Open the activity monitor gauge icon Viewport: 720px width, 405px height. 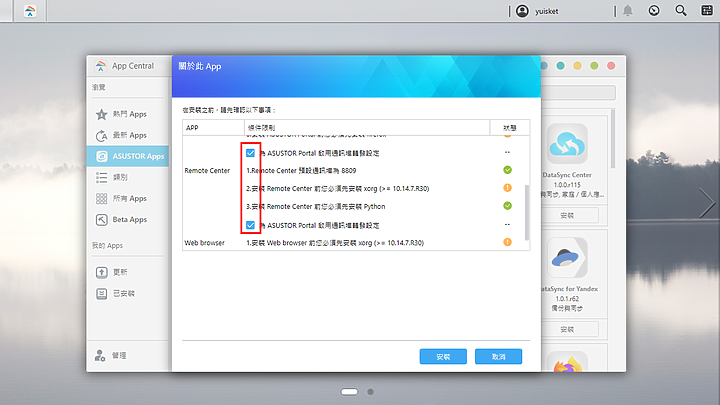tap(654, 11)
